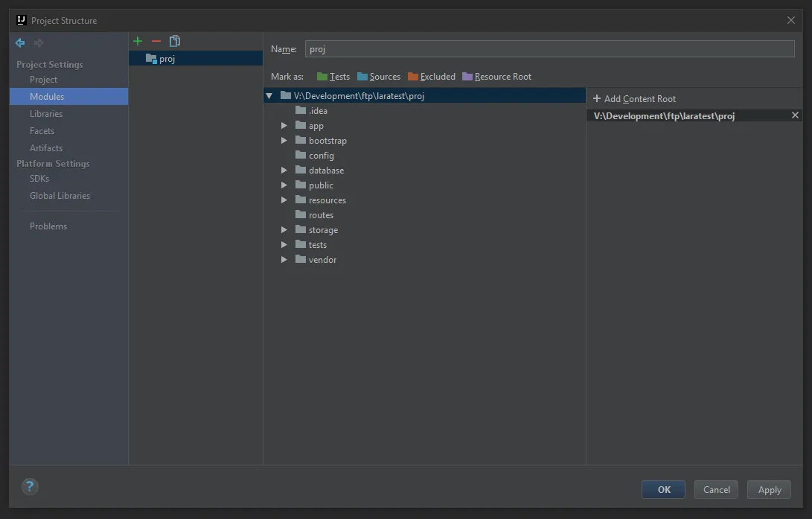This screenshot has height=519, width=812.
Task: Mark selected folder as Excluded
Action: tap(431, 77)
